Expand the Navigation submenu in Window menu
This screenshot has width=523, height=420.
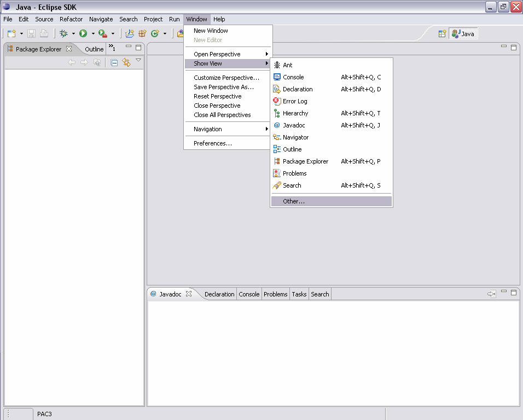pos(228,129)
